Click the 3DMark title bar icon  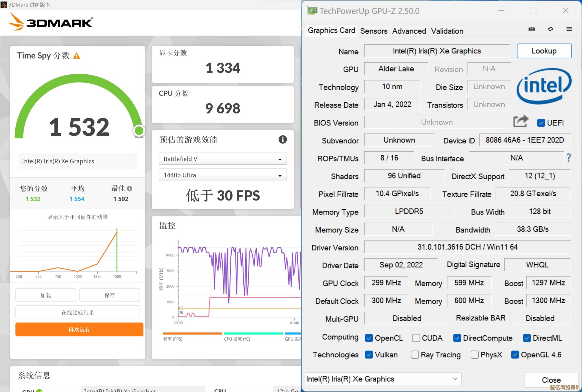(4, 5)
